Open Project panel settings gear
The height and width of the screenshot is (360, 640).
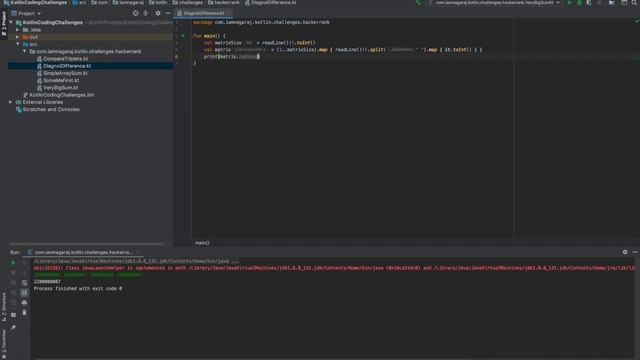pos(158,13)
